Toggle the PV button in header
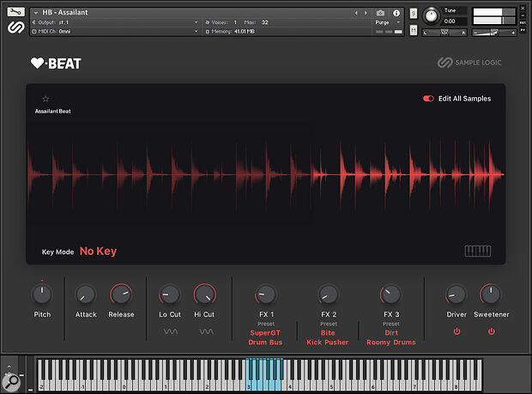Image resolution: width=532 pixels, height=394 pixels. 523,30
